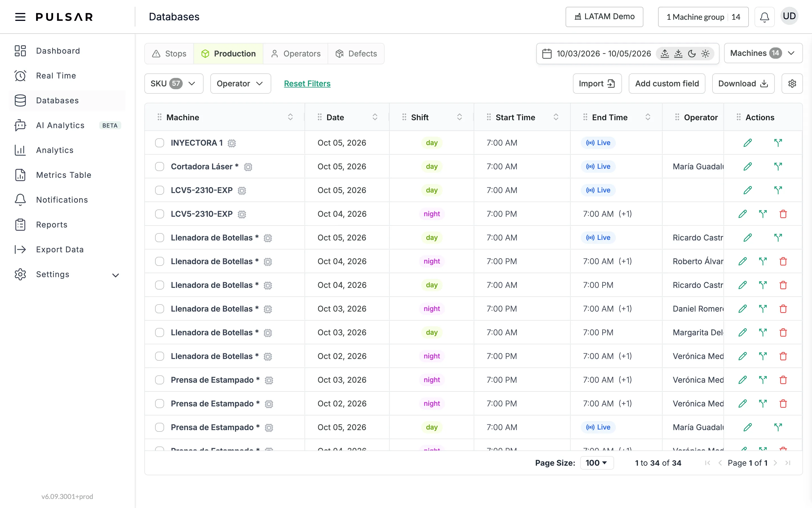Click the Reset Filters link
The width and height of the screenshot is (812, 508).
[307, 83]
